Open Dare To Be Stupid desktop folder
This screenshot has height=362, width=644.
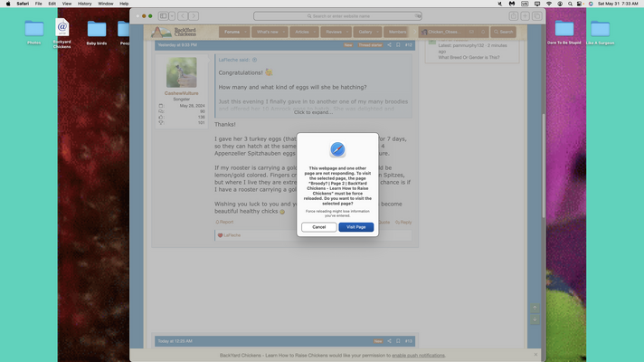tap(563, 33)
